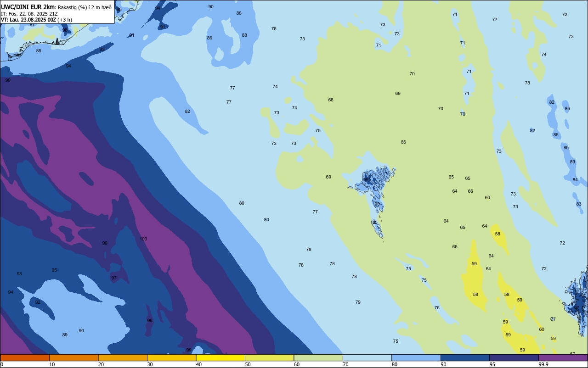
Task: Click the '100' humidity value on the map
Action: (143, 239)
